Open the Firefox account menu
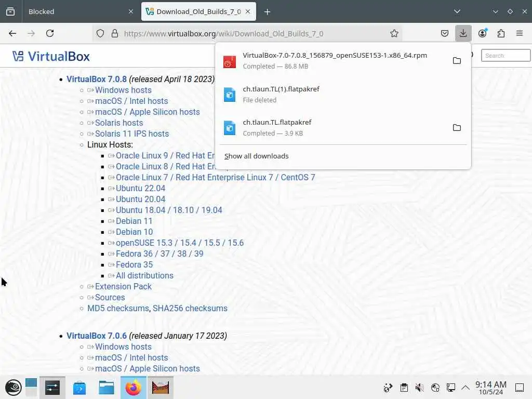Viewport: 532px width, 399px height. click(x=483, y=33)
